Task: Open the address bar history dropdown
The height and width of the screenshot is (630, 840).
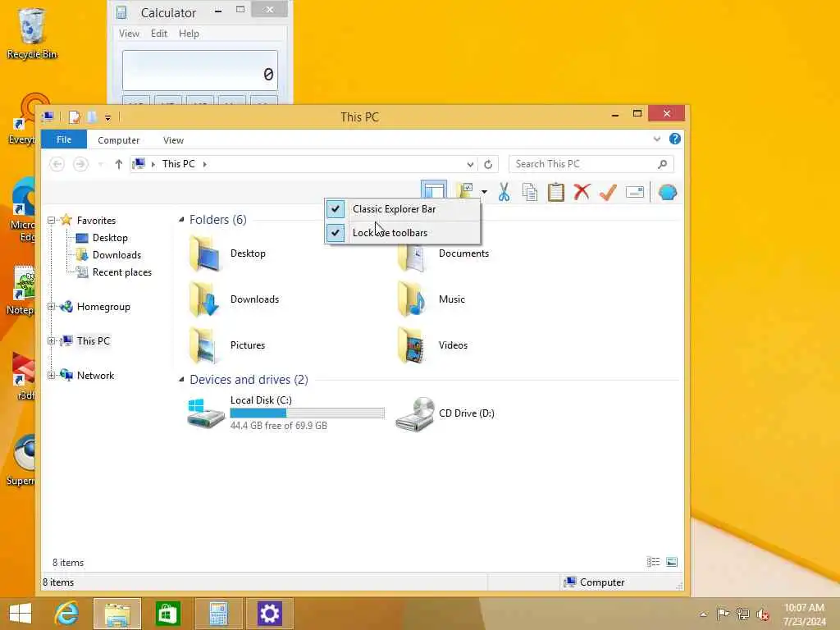Action: point(470,164)
